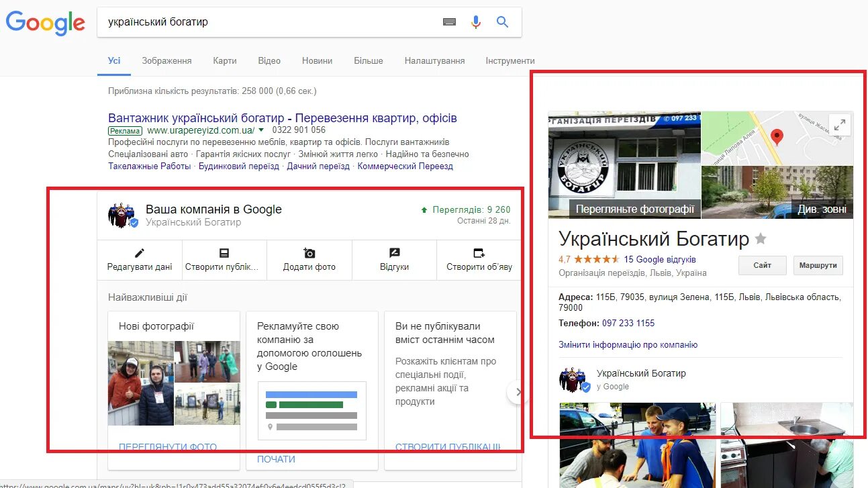Open Інструменти search tools
The width and height of the screenshot is (868, 488).
(510, 60)
